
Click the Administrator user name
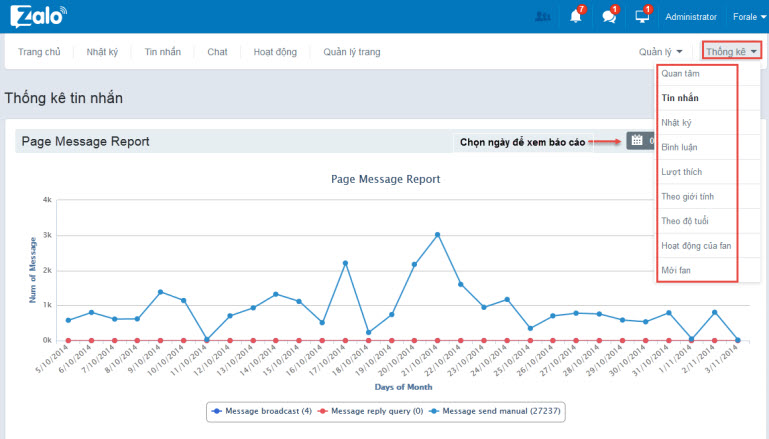click(x=691, y=17)
